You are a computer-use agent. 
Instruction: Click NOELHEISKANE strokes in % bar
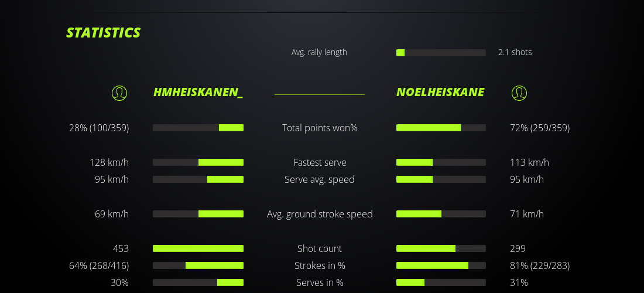click(441, 265)
